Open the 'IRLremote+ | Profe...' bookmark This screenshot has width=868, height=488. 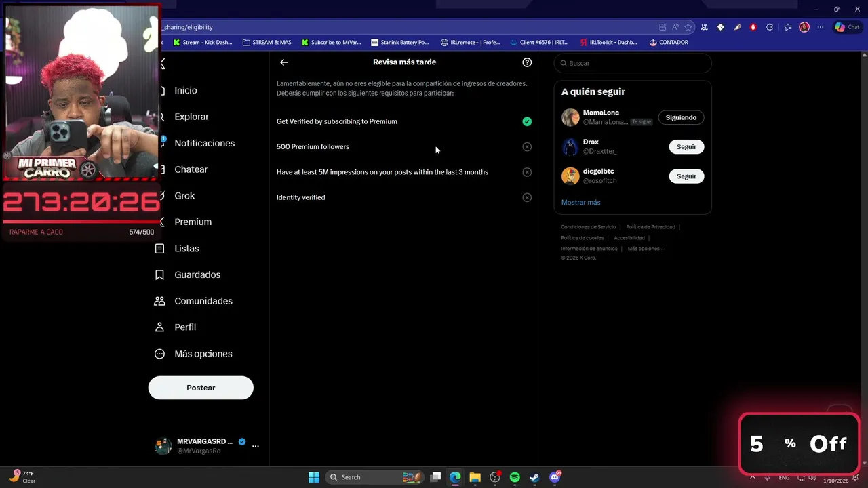click(470, 42)
